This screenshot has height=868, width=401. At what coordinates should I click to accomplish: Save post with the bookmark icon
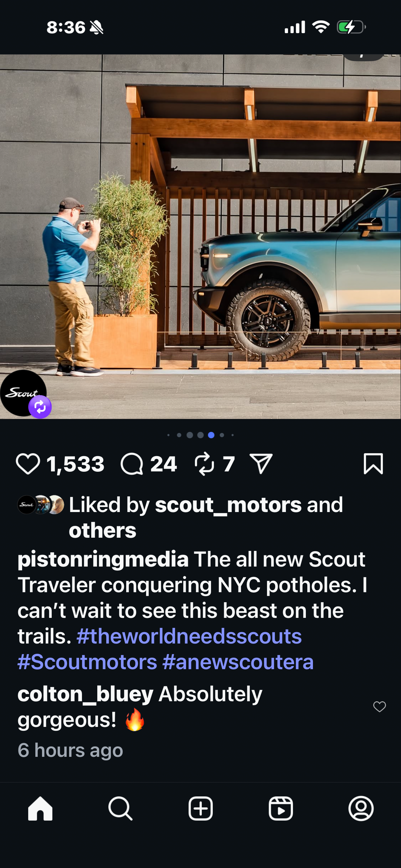373,464
